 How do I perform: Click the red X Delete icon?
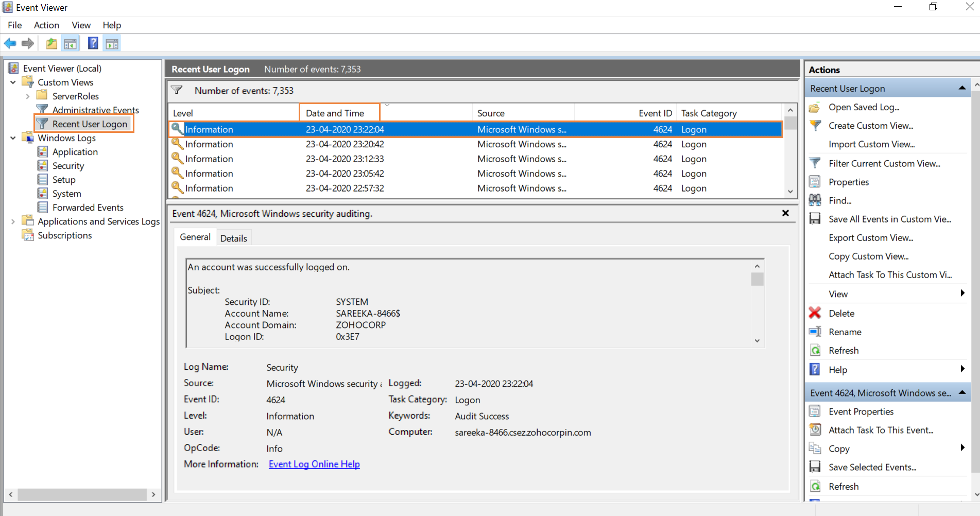point(815,313)
